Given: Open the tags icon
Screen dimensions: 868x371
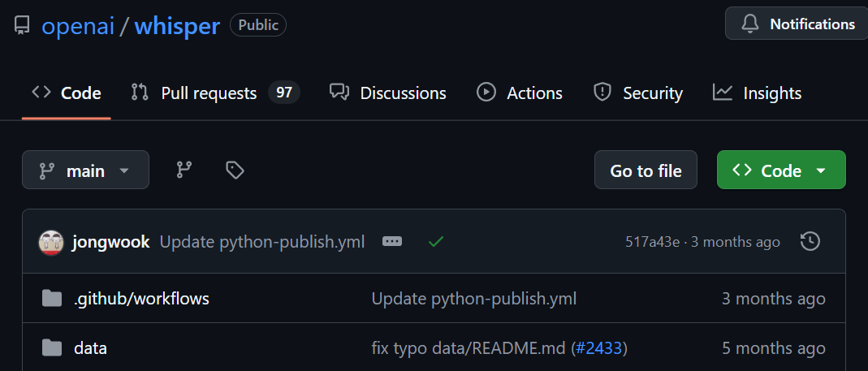Looking at the screenshot, I should pyautogui.click(x=235, y=170).
